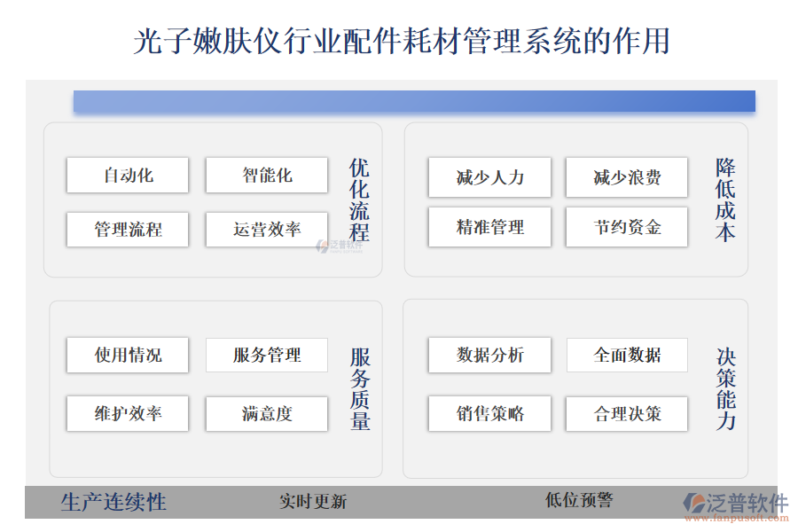Click the 销售策略 label
The height and width of the screenshot is (532, 798).
[x=489, y=413]
